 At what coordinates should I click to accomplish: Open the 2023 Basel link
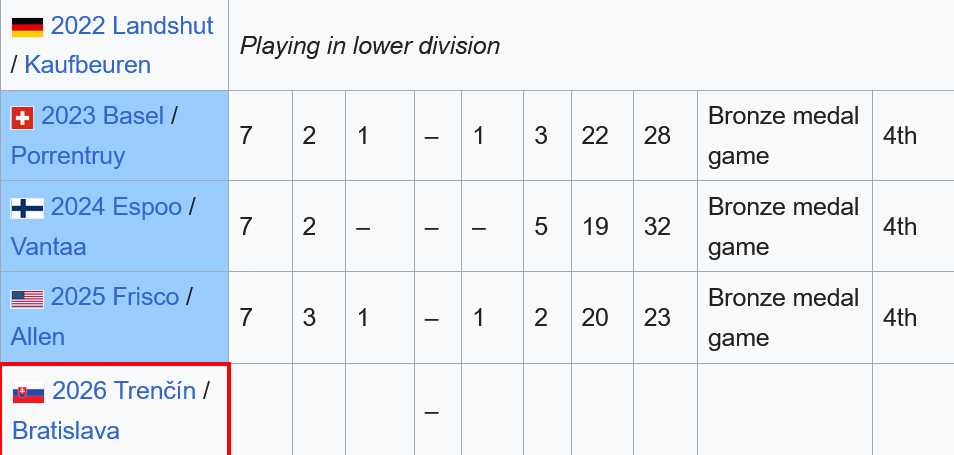pyautogui.click(x=103, y=116)
